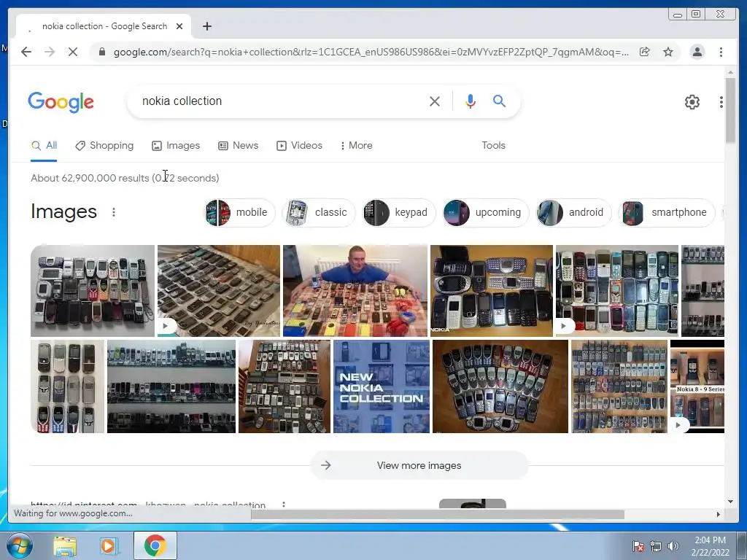Share this page from the address bar

645,52
